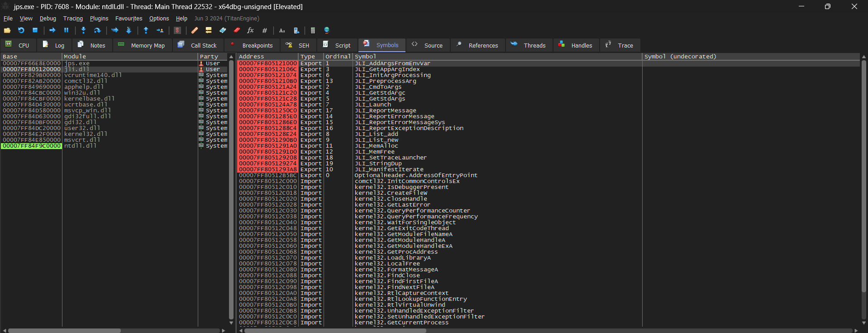Screen dimensions: 868x333
Task: Pause execution with the pause icon
Action: pos(66,30)
